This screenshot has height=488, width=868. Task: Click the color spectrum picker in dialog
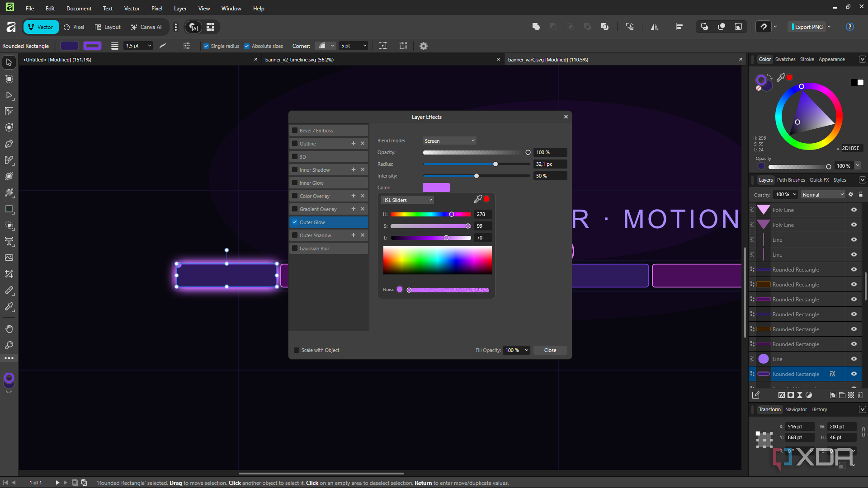(x=437, y=260)
